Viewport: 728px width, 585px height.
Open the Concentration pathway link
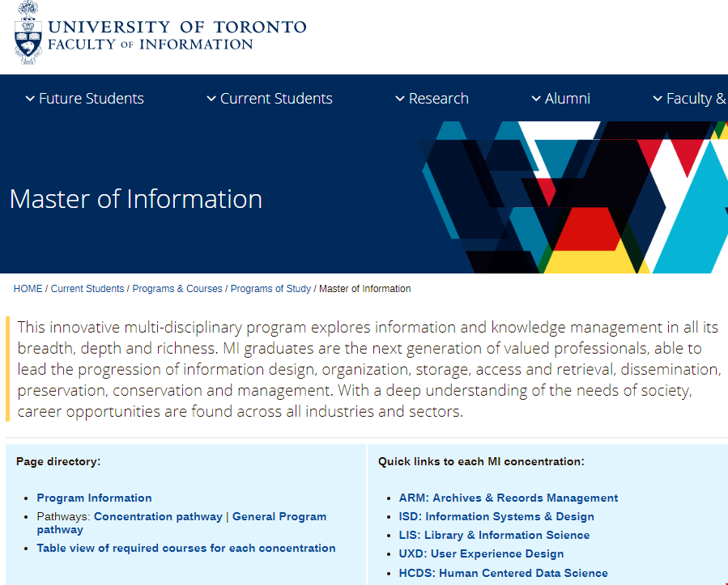158,517
